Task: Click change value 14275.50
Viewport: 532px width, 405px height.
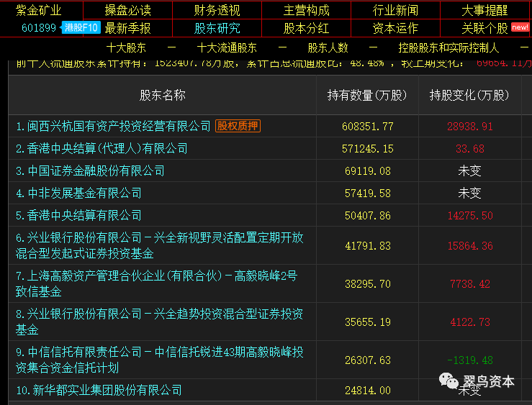Action: coord(470,216)
